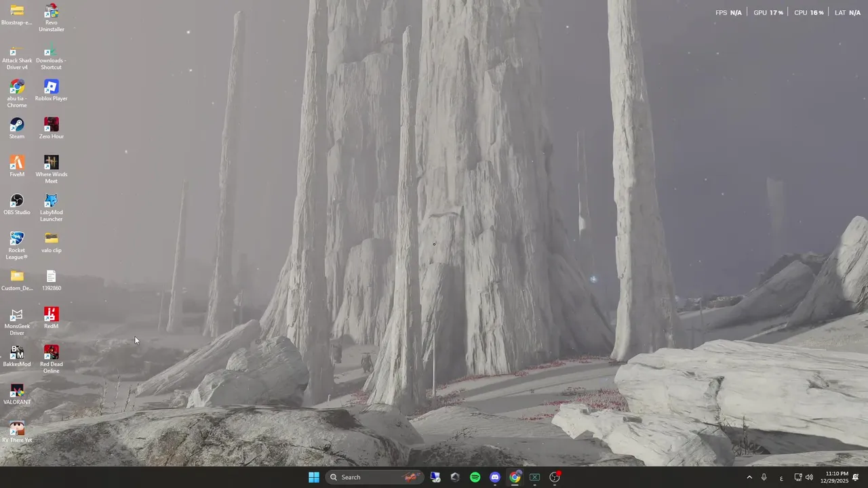Select the VALORANT desktop icon

(17, 394)
